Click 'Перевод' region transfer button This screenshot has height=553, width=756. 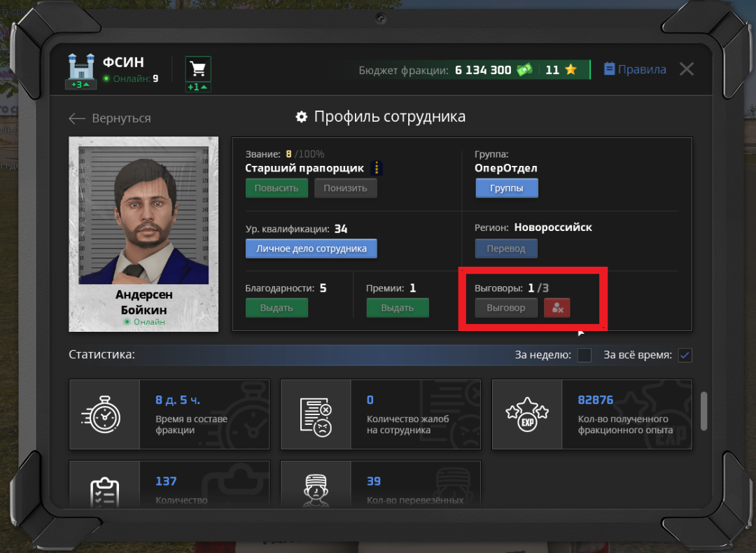click(x=506, y=248)
